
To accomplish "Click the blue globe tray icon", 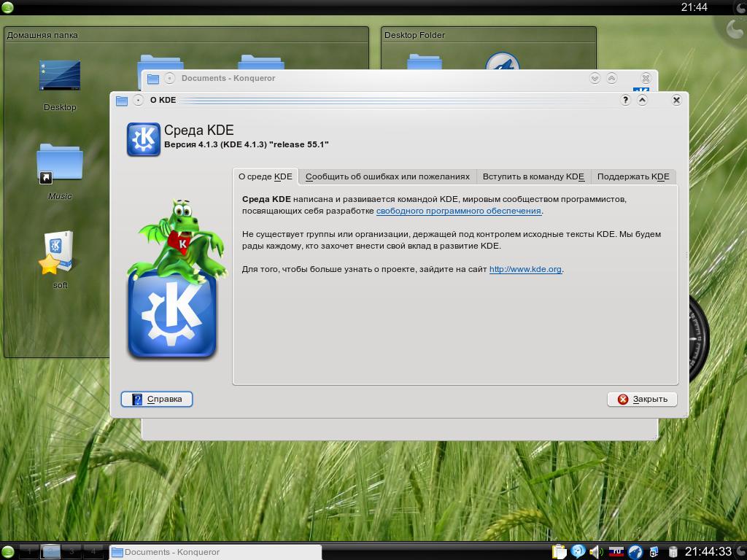I will point(578,551).
